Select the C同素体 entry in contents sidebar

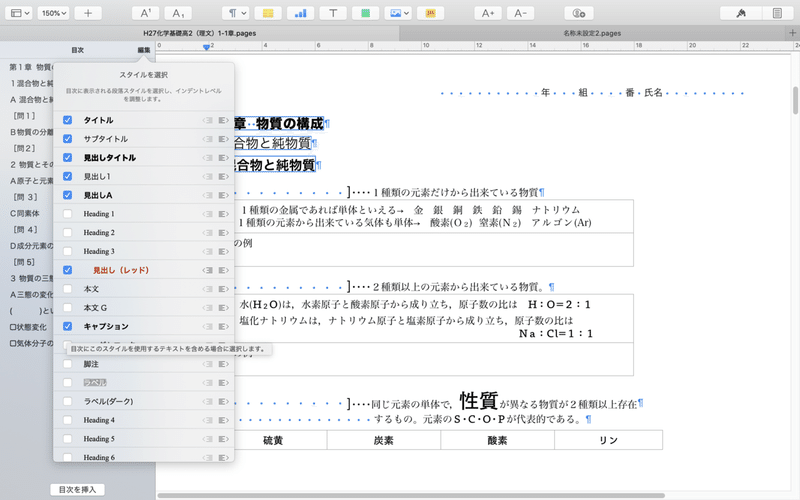[x=24, y=213]
